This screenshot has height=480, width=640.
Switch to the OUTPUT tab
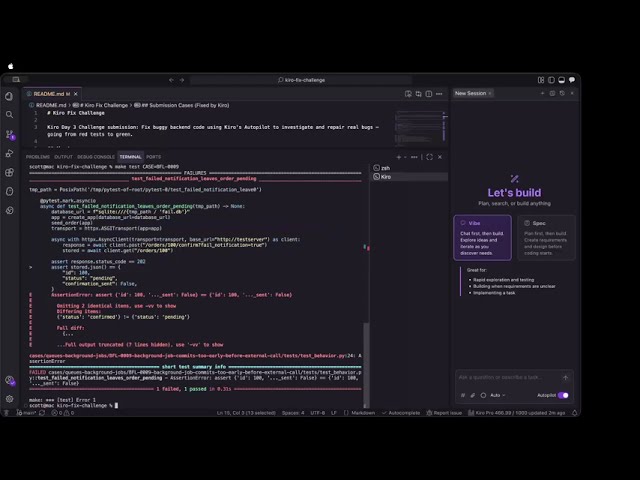(x=63, y=157)
